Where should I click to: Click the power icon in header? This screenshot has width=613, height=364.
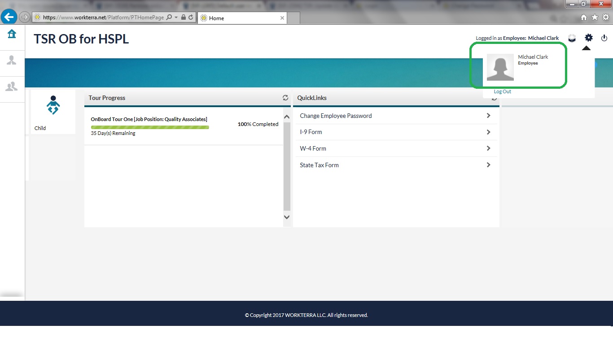604,38
